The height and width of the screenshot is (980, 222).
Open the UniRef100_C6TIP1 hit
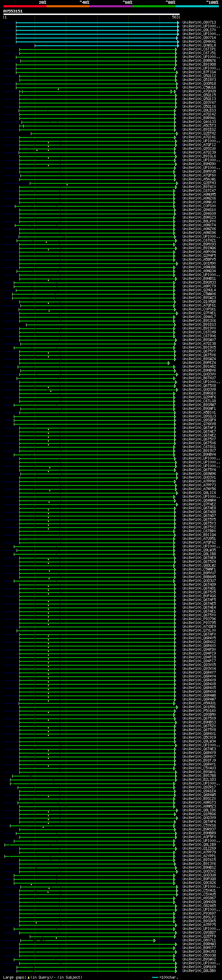199,49
